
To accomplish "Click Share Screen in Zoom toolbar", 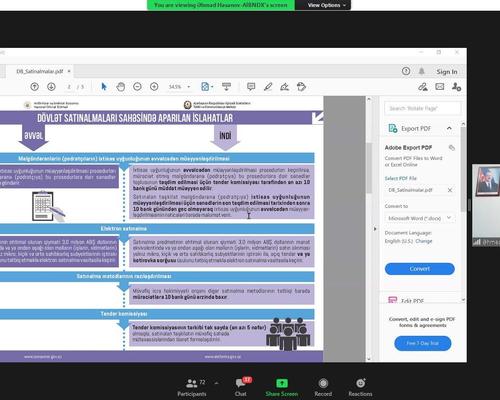I will click(282, 387).
